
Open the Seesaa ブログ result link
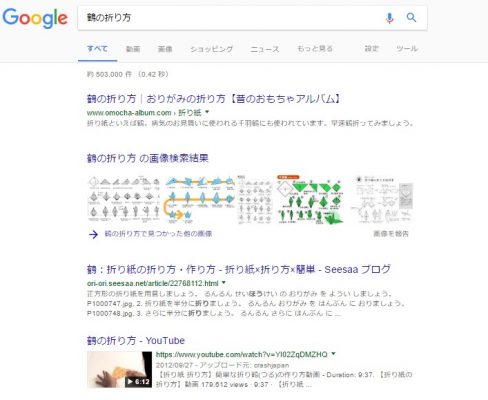point(239,269)
